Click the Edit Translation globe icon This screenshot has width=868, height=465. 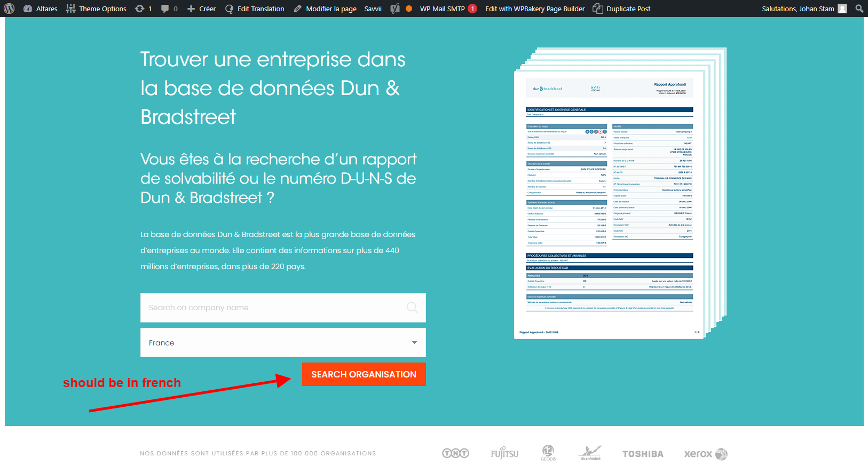click(x=229, y=9)
